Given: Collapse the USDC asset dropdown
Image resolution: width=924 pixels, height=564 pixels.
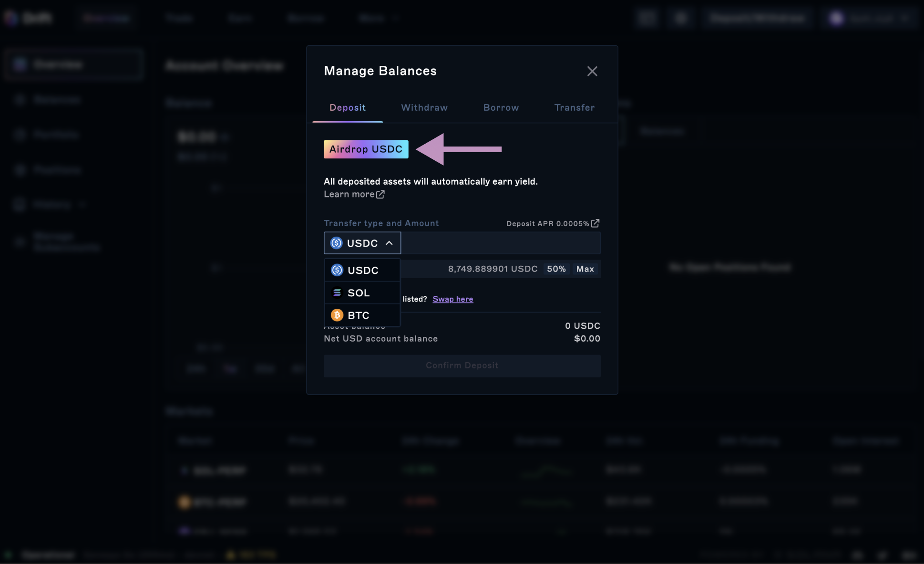Looking at the screenshot, I should (x=361, y=243).
